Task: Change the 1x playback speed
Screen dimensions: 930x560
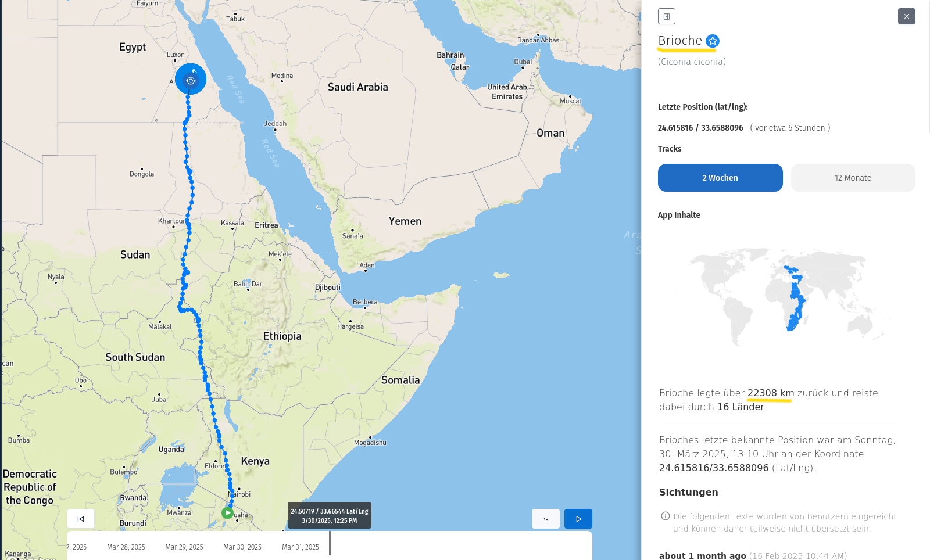Action: (546, 519)
